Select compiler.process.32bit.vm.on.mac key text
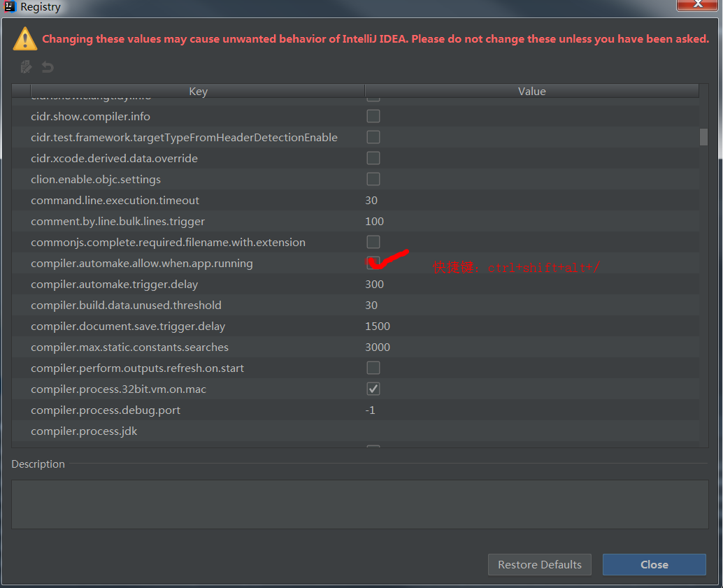 pyautogui.click(x=118, y=389)
